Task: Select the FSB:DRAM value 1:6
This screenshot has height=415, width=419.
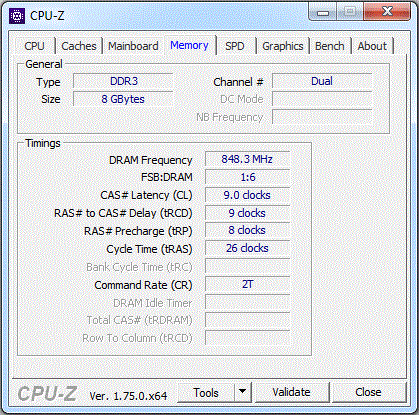Action: 247,177
